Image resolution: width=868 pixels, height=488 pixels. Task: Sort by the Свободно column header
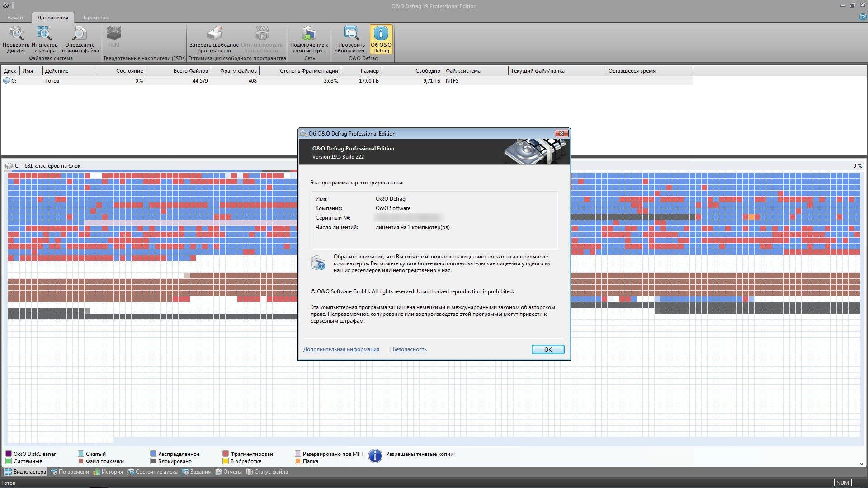pos(412,71)
